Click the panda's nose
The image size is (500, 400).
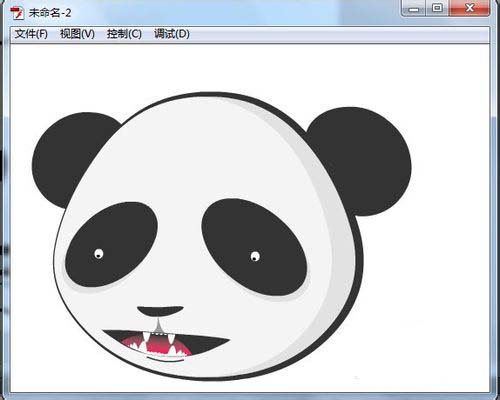click(x=160, y=311)
